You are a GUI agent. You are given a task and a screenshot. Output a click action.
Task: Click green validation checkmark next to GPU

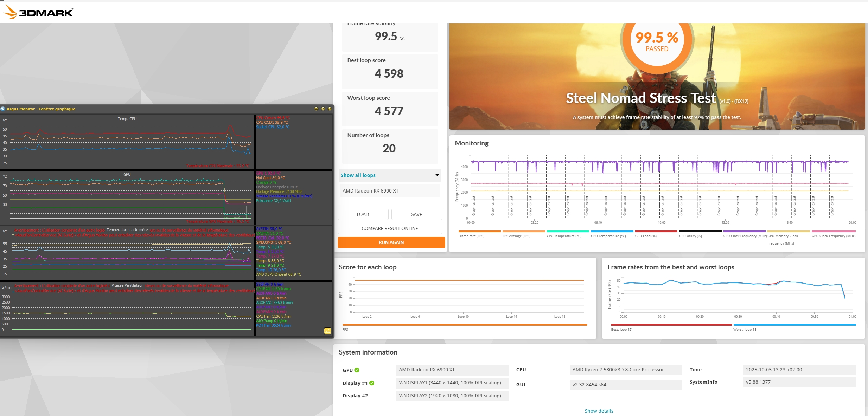357,370
